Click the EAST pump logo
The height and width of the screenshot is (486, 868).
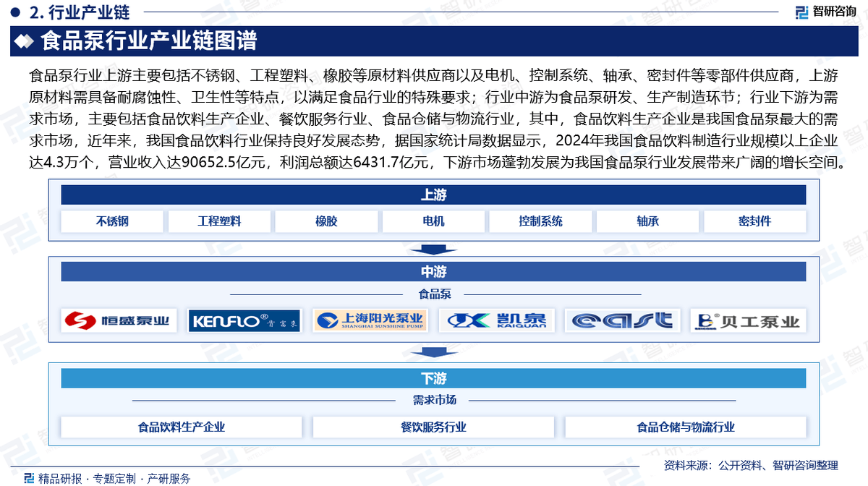(622, 320)
